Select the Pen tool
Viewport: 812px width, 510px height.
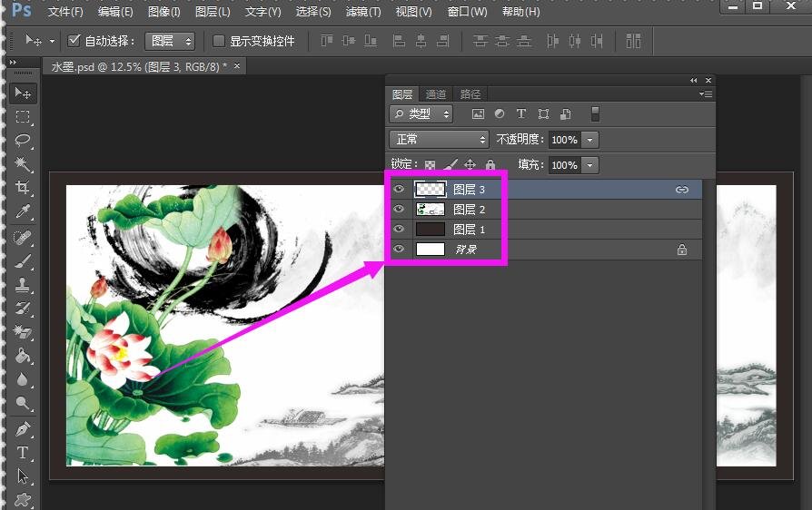click(x=23, y=428)
